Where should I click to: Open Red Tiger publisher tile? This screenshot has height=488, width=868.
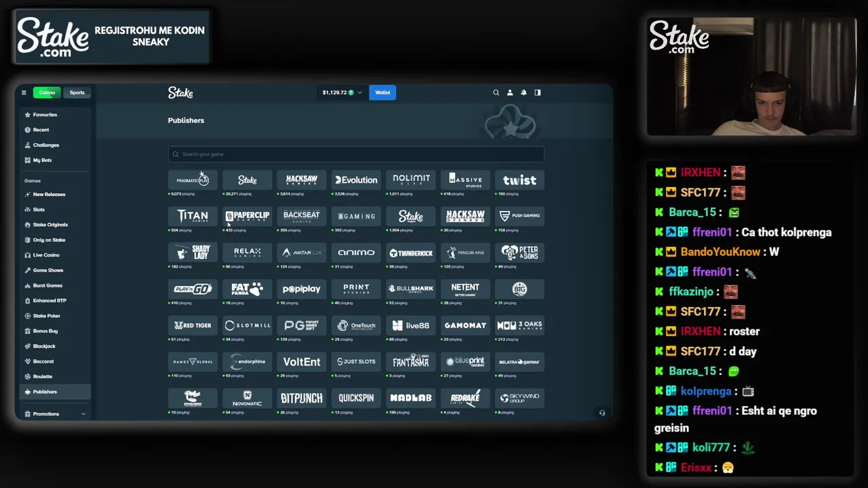193,325
